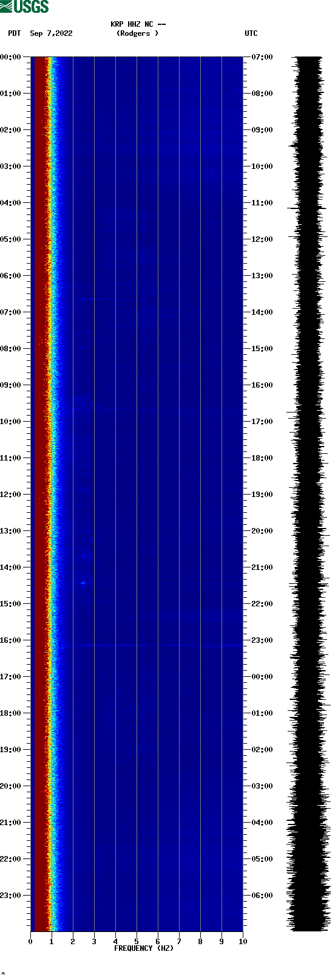Click the '12:00' PDT time label
Image resolution: width=335 pixels, height=980 pixels.
tap(10, 495)
